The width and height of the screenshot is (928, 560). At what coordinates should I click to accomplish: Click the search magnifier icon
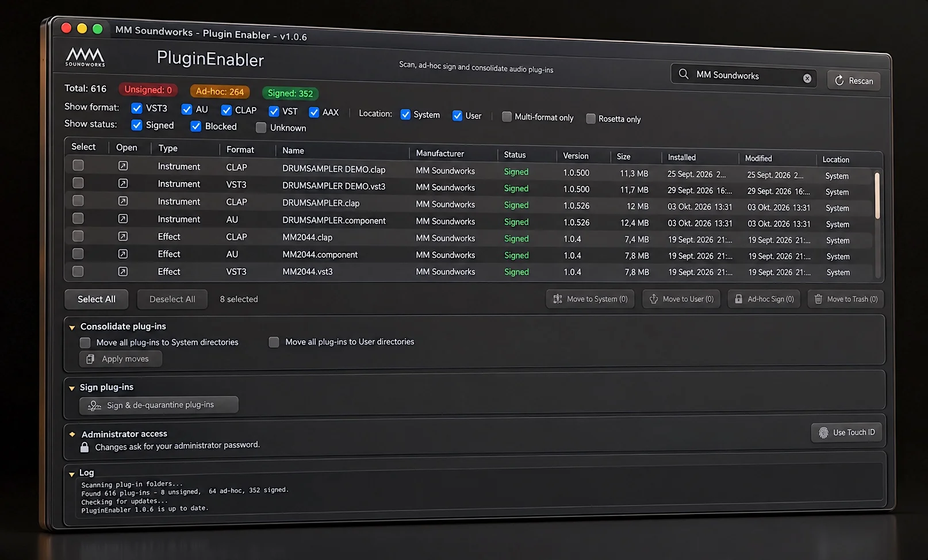tap(684, 74)
